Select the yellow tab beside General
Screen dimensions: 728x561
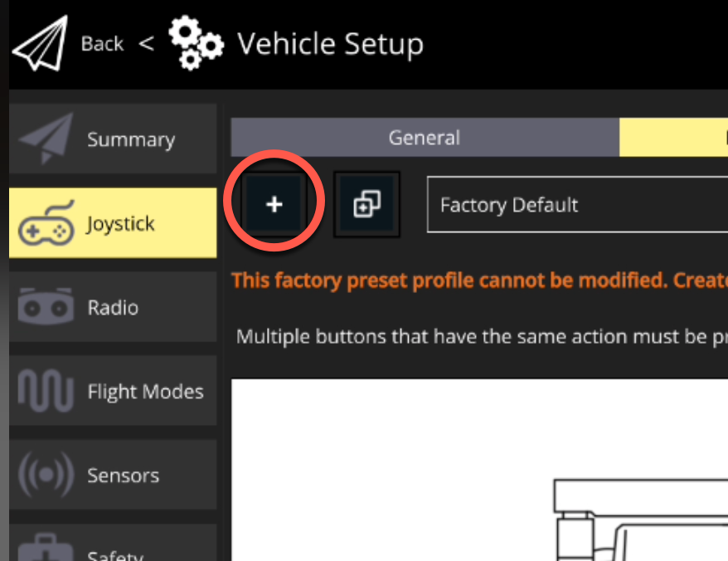tap(673, 138)
